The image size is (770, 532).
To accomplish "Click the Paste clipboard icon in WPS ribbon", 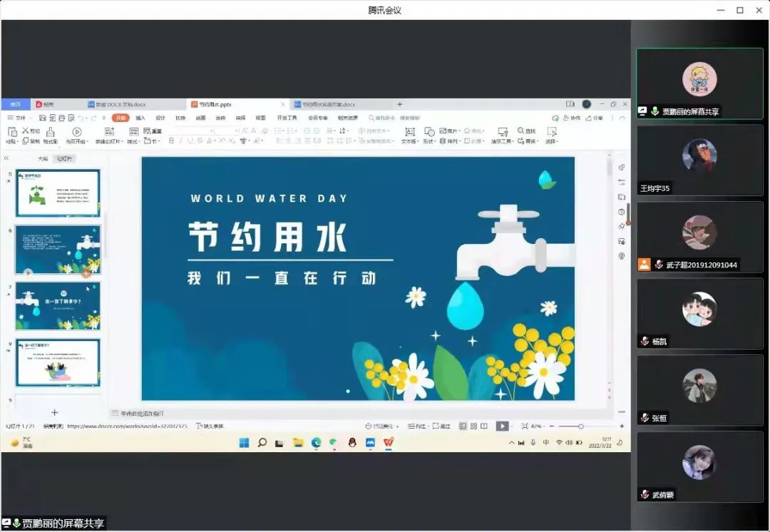I will click(x=12, y=132).
